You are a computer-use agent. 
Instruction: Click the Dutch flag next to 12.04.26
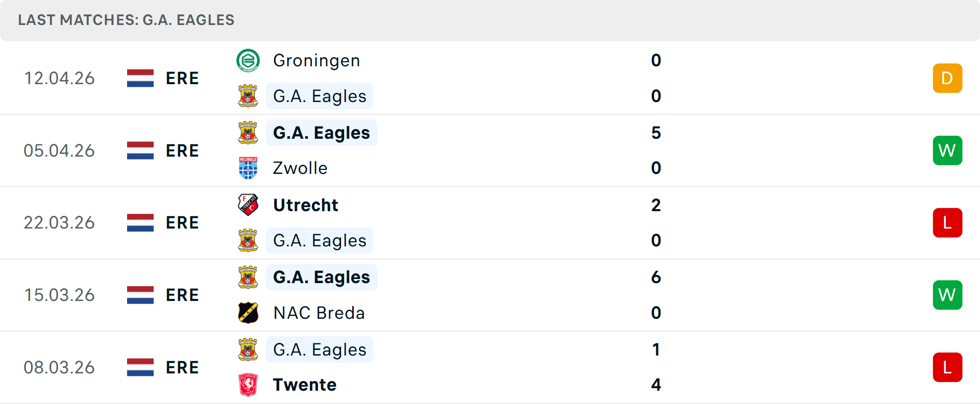point(140,78)
